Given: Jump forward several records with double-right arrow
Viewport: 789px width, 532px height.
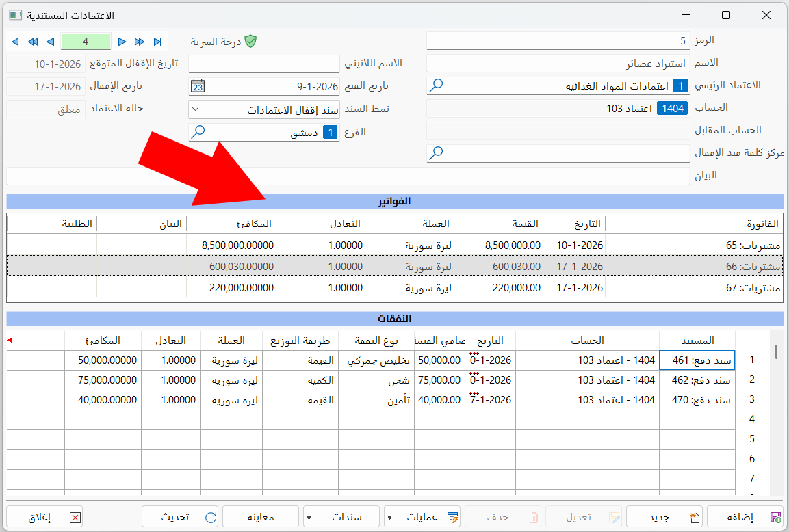Looking at the screenshot, I should pos(140,42).
